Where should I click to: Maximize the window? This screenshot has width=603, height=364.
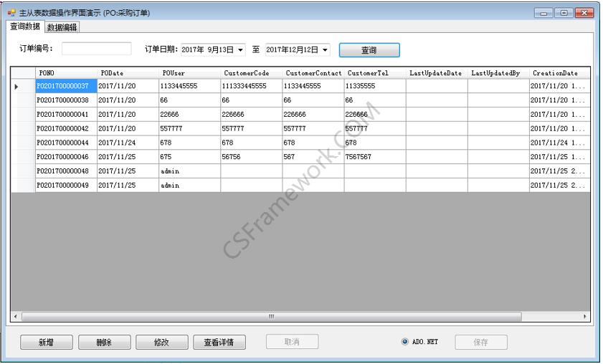coord(564,13)
